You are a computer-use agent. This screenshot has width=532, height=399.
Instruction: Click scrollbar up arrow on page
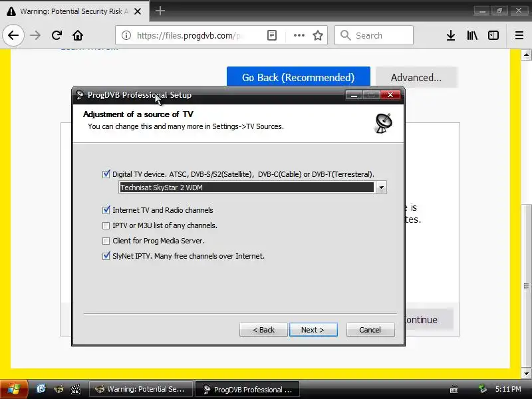[526, 55]
